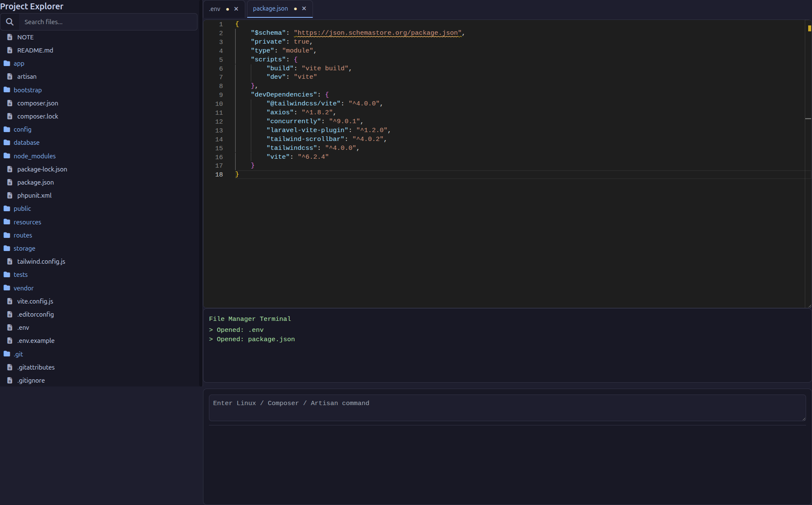Click the README.md file icon
This screenshot has width=812, height=505.
tap(10, 50)
